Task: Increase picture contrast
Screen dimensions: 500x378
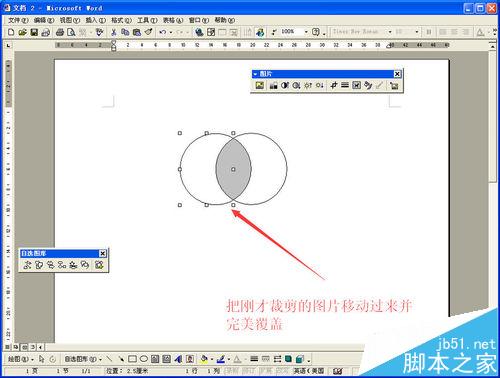Action: 285,85
